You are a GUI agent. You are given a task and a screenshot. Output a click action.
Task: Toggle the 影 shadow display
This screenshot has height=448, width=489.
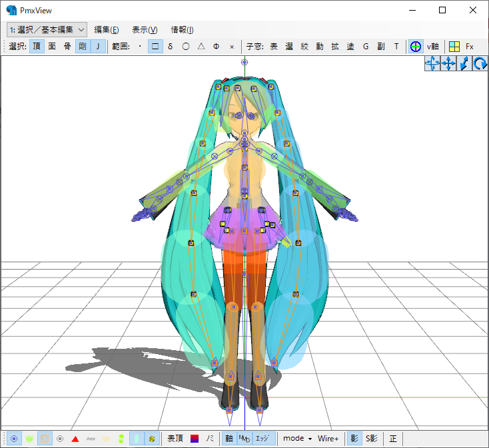point(354,439)
